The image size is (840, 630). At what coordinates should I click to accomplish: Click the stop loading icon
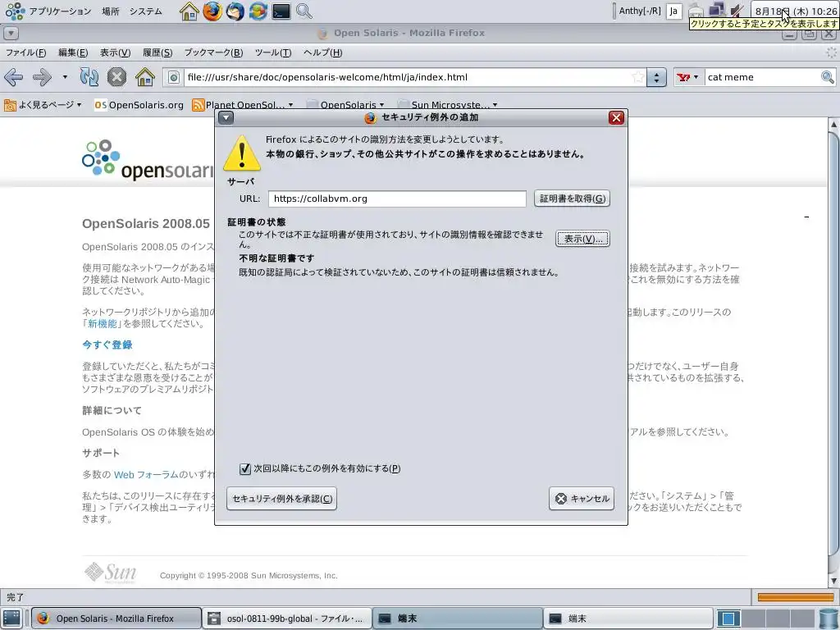pos(116,77)
